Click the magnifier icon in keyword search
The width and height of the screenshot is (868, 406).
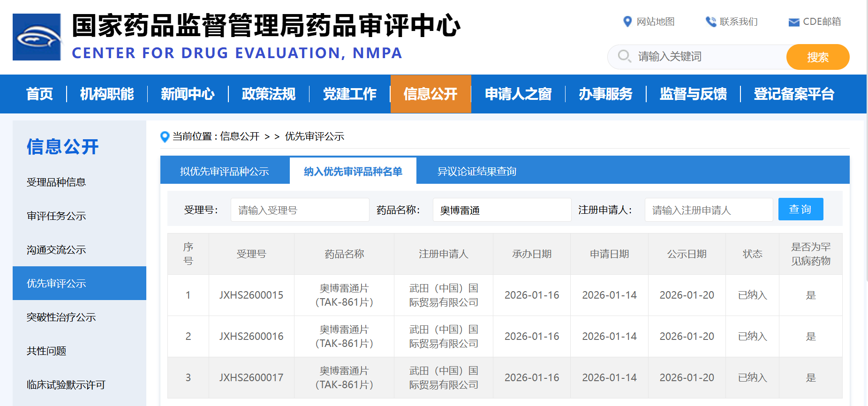pos(624,56)
